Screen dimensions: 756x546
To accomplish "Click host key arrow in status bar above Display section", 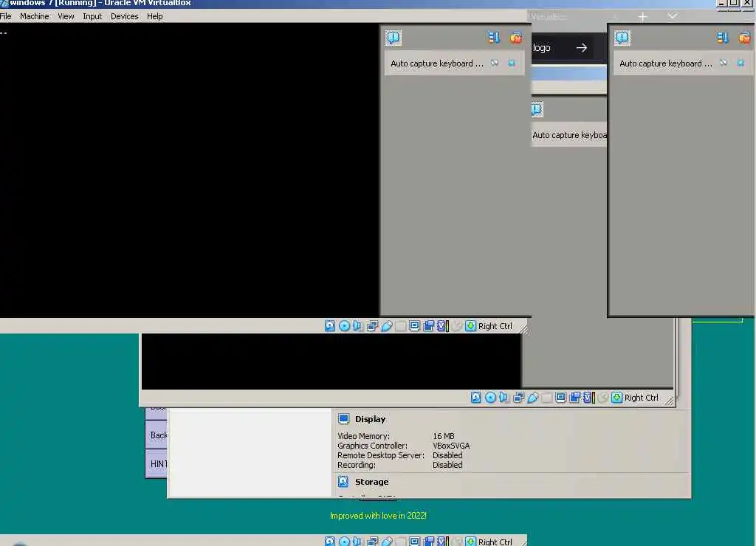I will (616, 398).
